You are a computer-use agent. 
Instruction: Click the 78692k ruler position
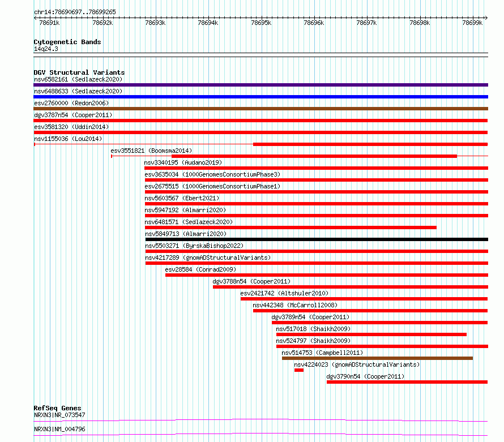(x=102, y=23)
